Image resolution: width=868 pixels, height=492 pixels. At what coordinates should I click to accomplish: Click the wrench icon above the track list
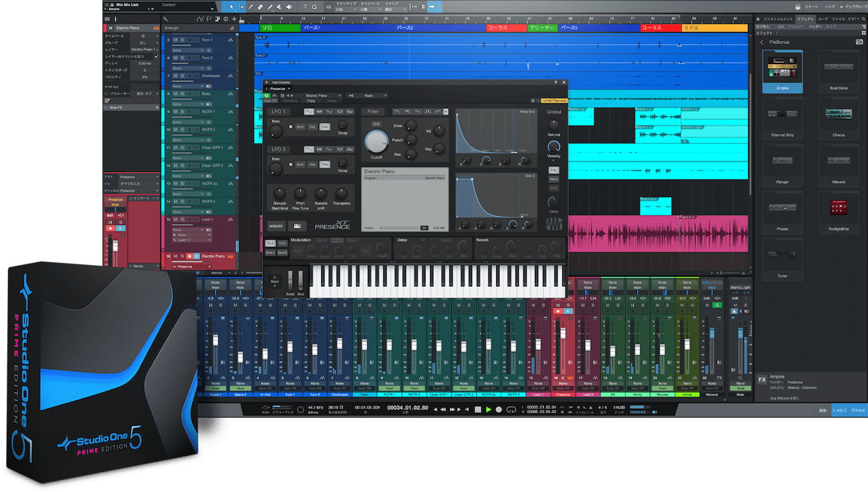(166, 19)
